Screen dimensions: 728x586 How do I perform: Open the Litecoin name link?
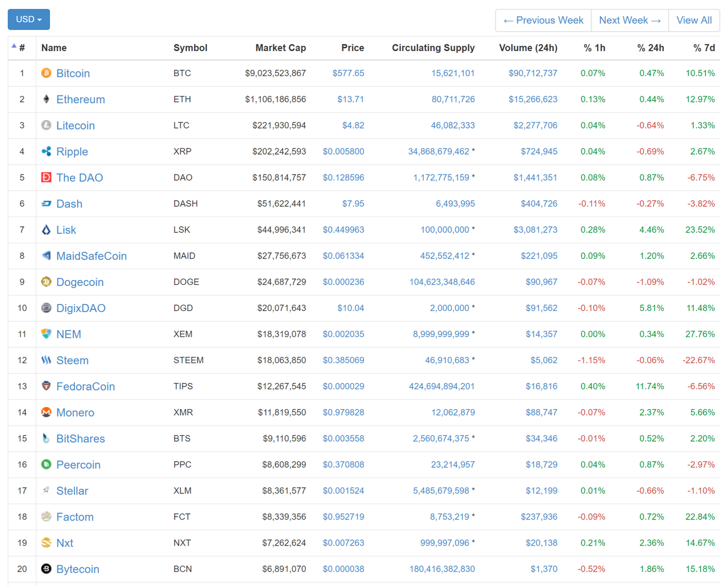(75, 126)
